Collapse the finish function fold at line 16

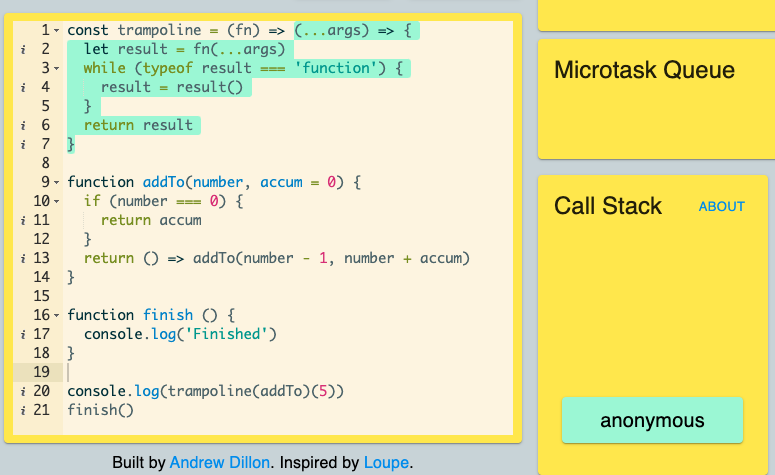pyautogui.click(x=56, y=316)
